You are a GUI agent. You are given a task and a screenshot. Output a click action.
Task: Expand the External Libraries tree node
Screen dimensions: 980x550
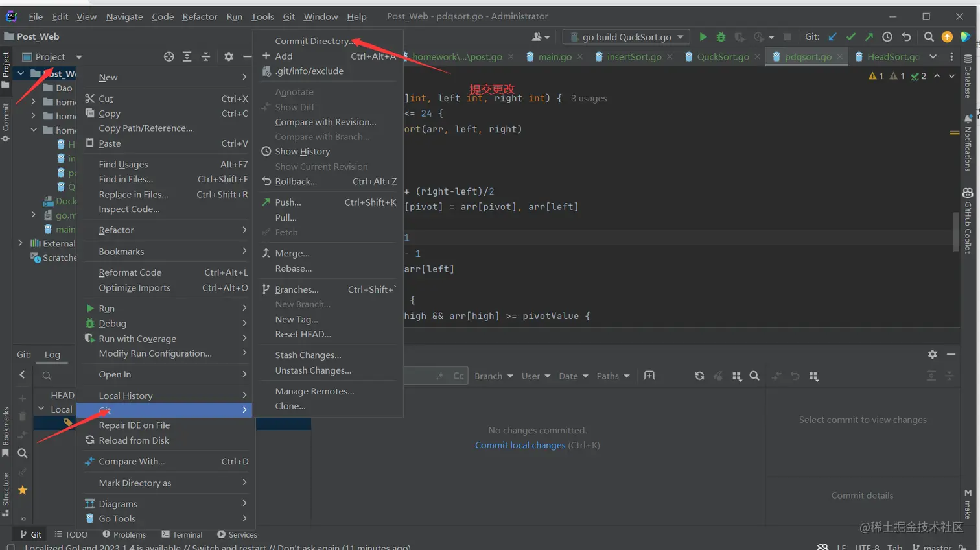21,243
